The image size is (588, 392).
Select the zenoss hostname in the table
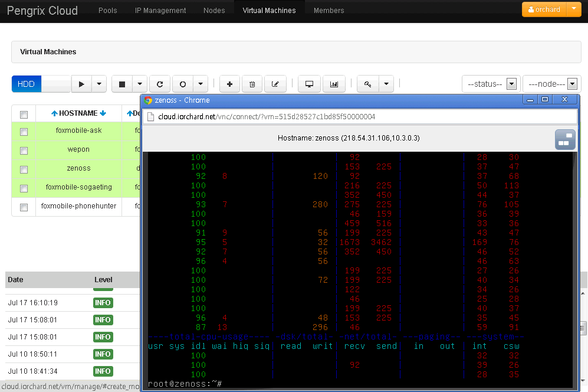pyautogui.click(x=79, y=168)
